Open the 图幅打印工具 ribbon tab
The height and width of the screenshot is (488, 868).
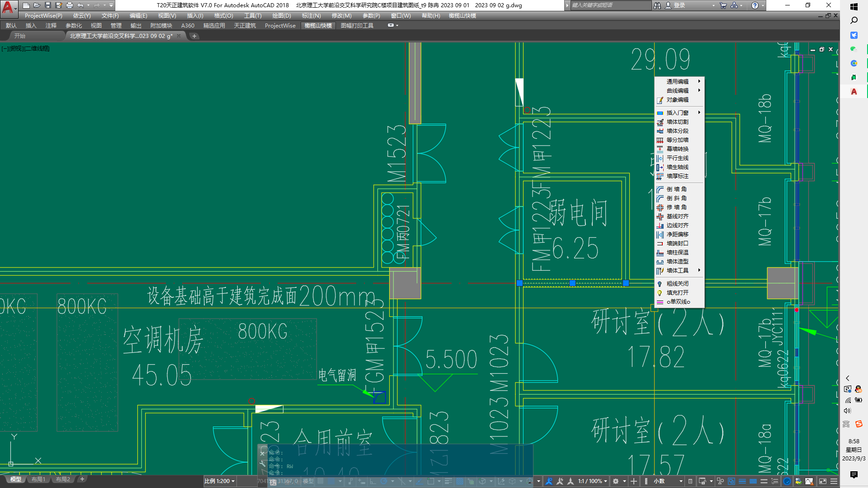(357, 26)
